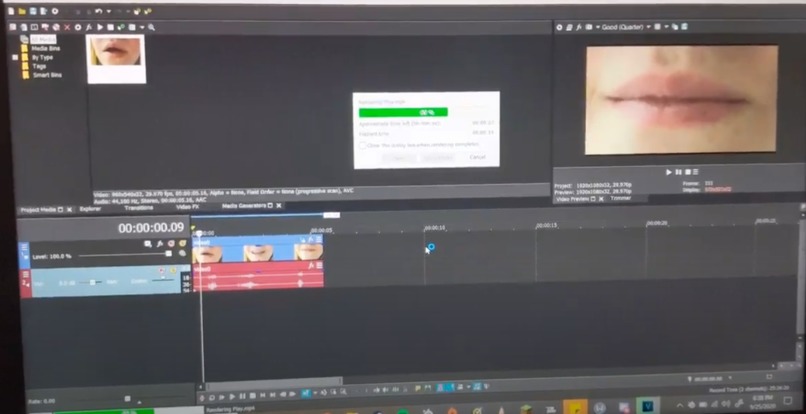Select the video clip on the timeline
Viewport: 806px width, 414px height.
(x=258, y=248)
